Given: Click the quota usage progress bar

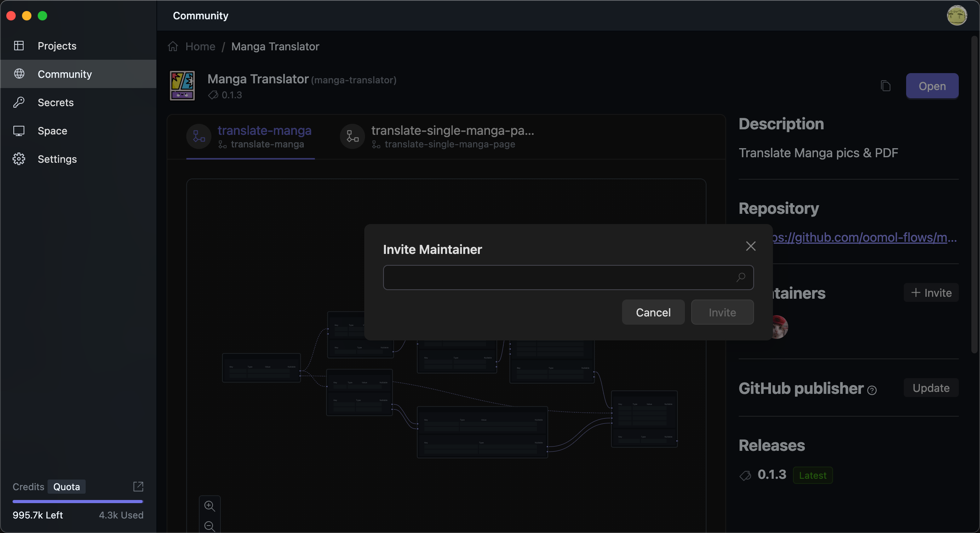Looking at the screenshot, I should click(78, 502).
